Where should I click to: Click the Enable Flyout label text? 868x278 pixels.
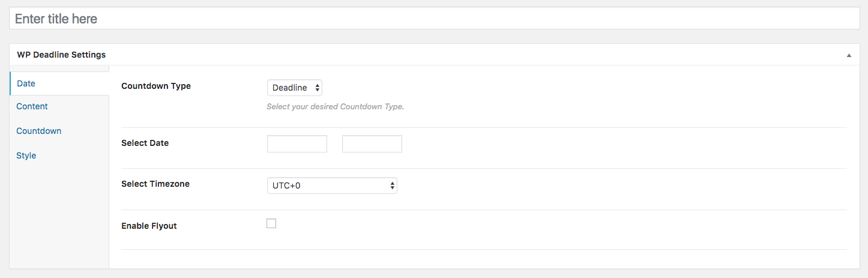tap(149, 226)
